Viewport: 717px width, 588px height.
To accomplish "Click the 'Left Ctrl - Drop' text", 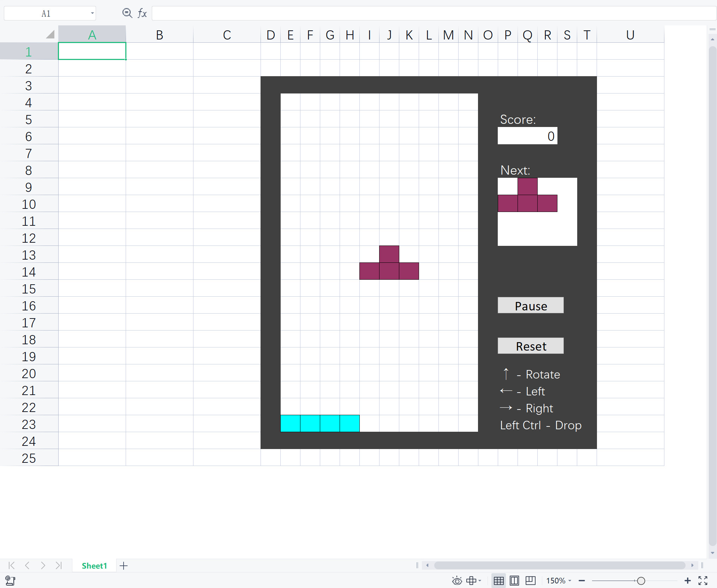I will 541,425.
